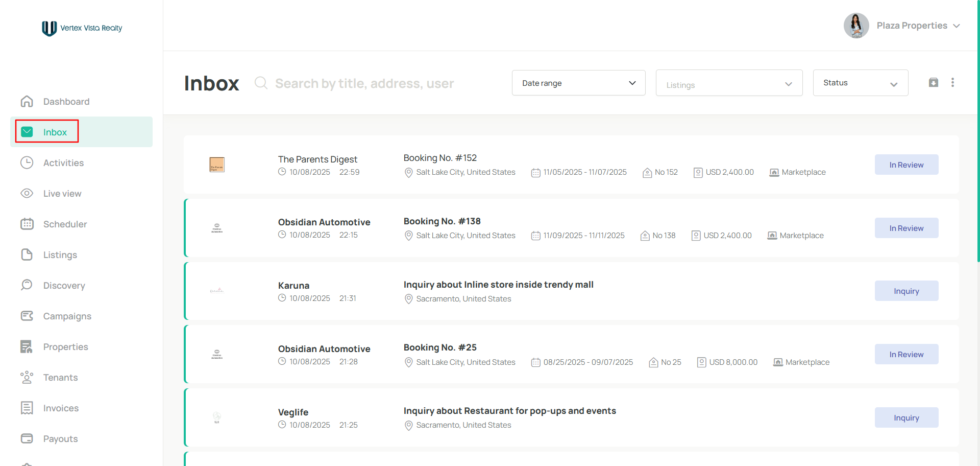
Task: Click Obsidian Automotive name dated 22:15
Action: point(324,222)
